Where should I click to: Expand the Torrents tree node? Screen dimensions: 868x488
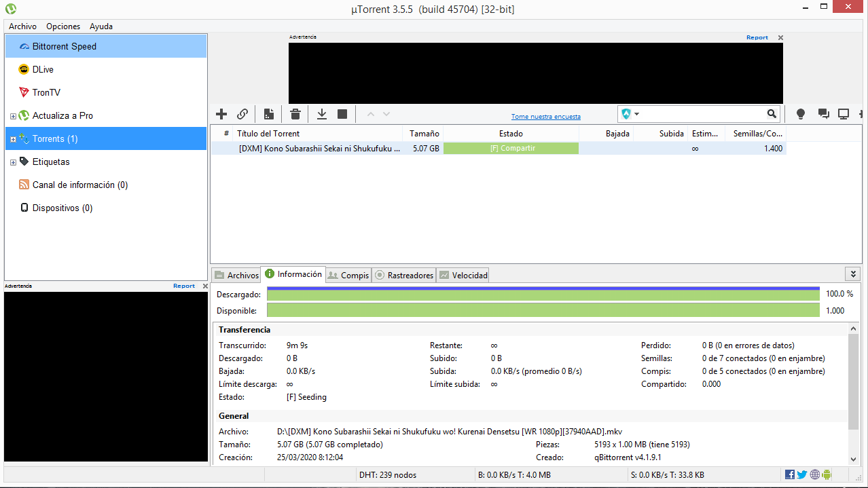click(x=13, y=139)
